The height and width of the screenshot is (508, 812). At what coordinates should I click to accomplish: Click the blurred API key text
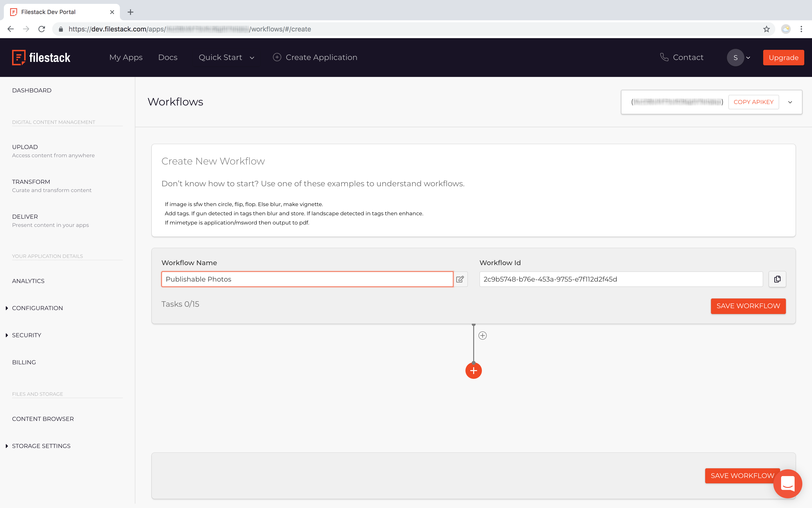pos(677,102)
